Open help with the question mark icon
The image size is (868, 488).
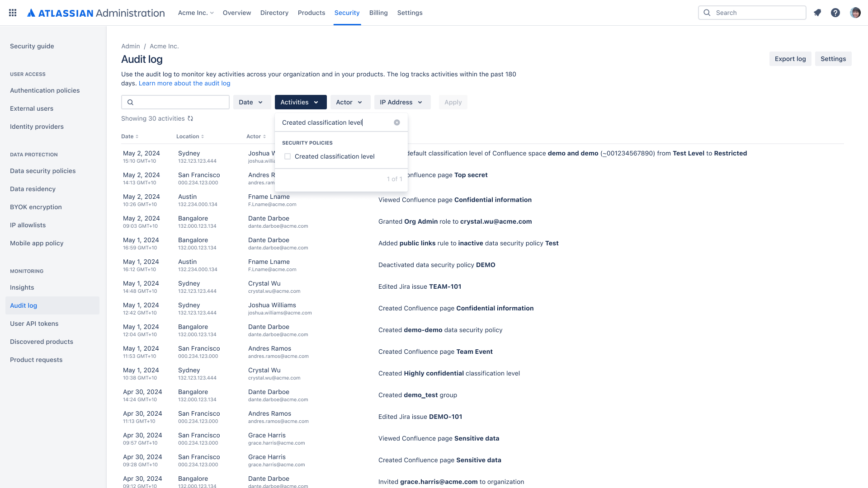point(835,13)
